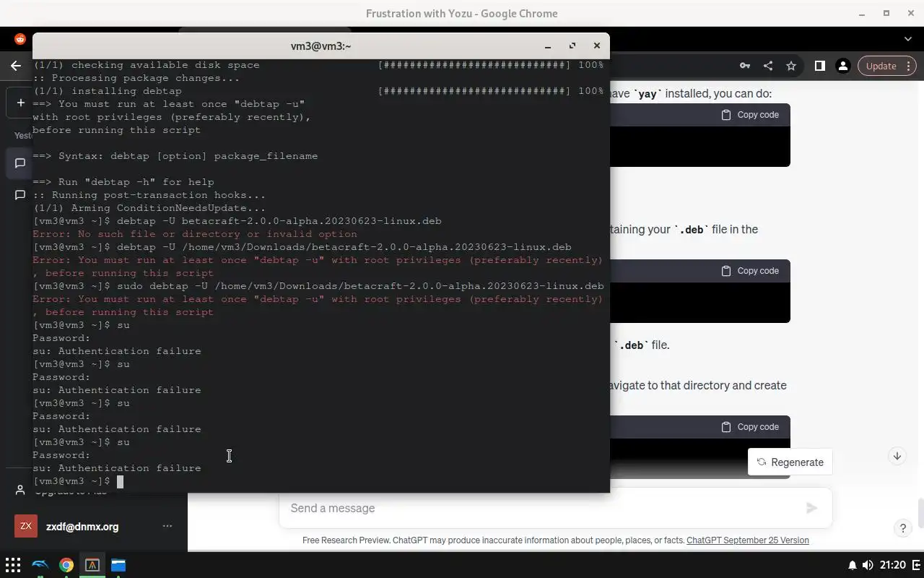Viewport: 924px width, 578px height.
Task: Open the conversation below the highlighted one
Action: (20, 194)
